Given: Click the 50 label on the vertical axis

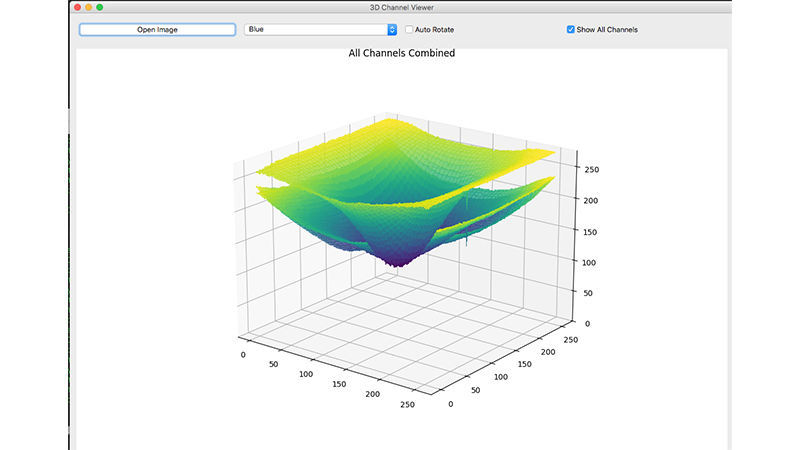Looking at the screenshot, I should tap(588, 293).
